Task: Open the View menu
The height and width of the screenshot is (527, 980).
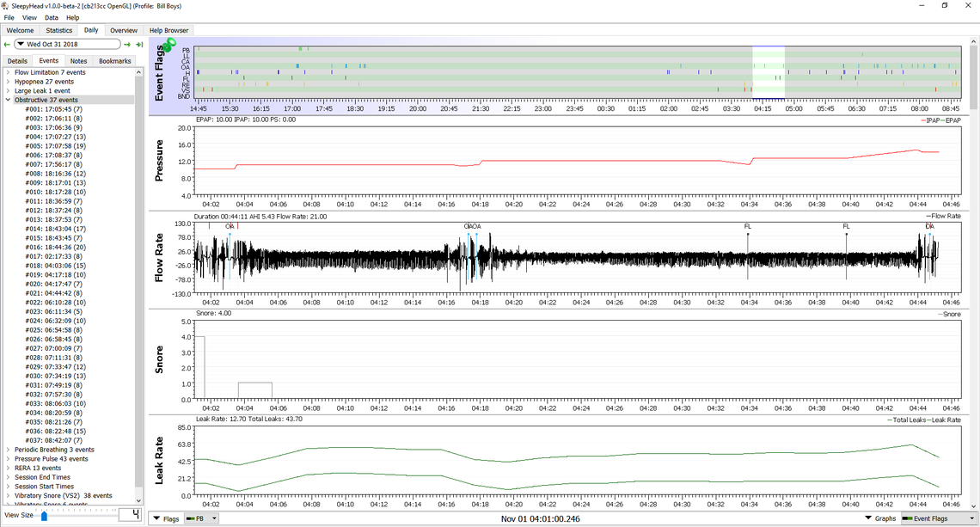Action: click(29, 17)
